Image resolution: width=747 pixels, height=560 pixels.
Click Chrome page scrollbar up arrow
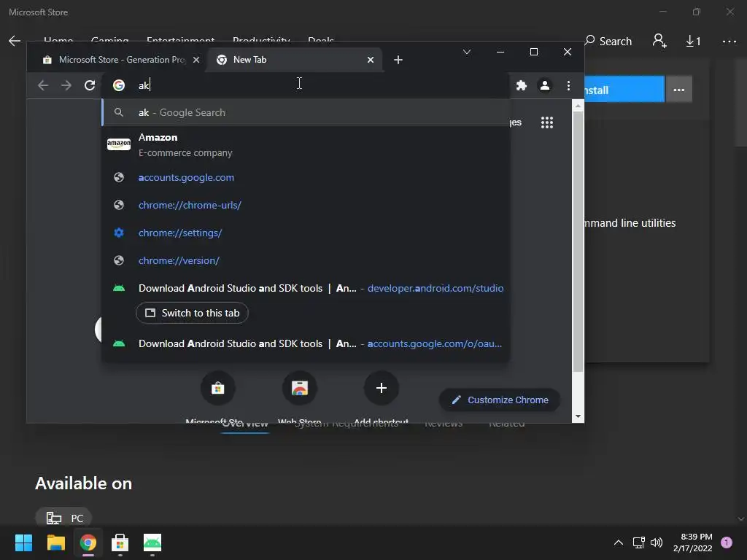pos(578,106)
